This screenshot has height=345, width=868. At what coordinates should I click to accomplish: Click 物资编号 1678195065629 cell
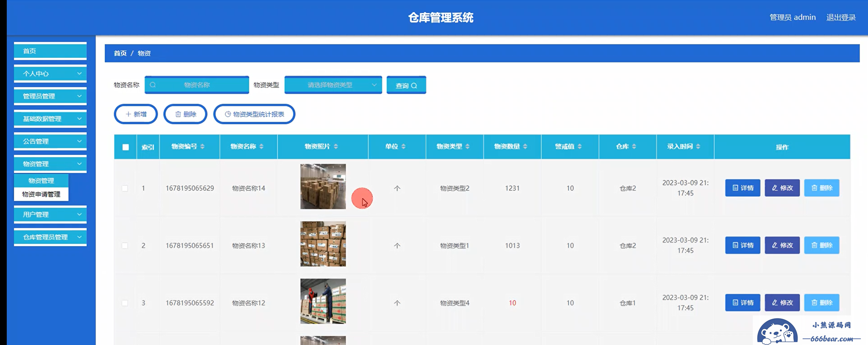pos(190,188)
